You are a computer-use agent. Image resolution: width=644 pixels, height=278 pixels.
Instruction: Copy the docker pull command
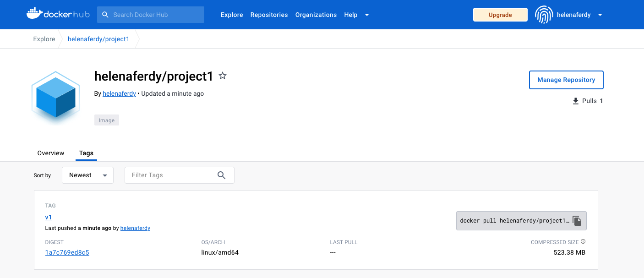[x=577, y=221]
